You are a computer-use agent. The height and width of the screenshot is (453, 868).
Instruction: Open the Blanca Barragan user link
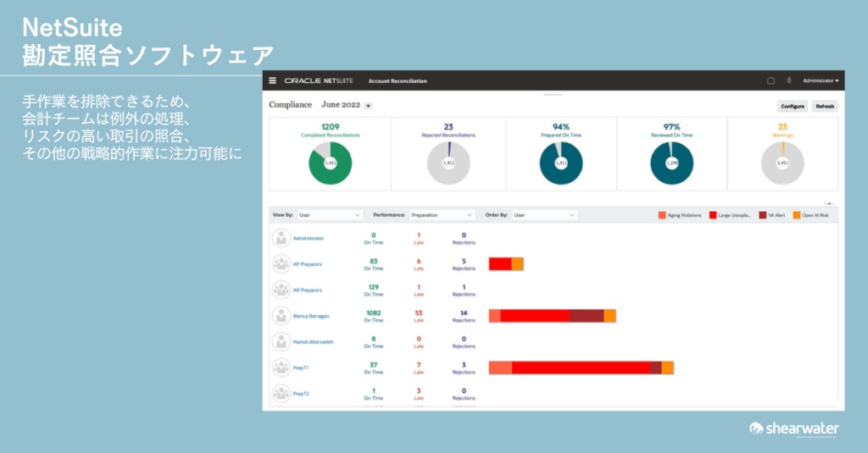(311, 317)
